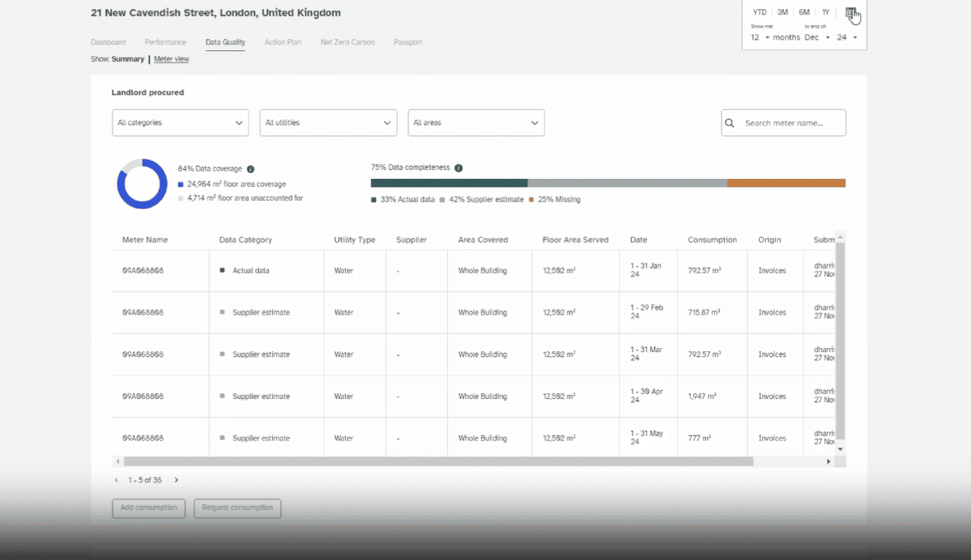
Task: Click the Floor Area Served column header
Action: (575, 240)
